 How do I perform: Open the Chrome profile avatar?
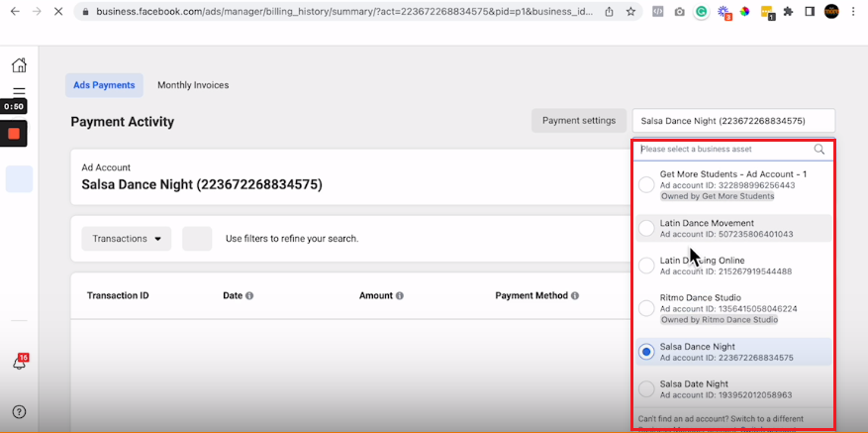pyautogui.click(x=831, y=11)
